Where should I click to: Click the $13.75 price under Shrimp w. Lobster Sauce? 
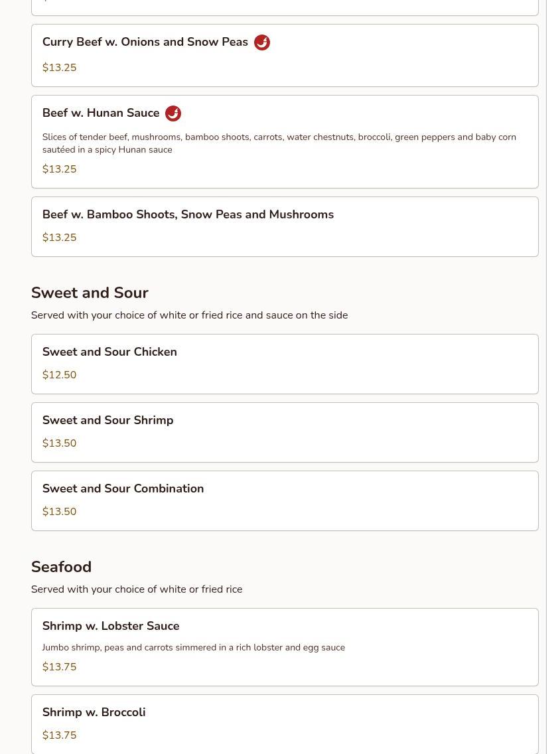click(x=59, y=667)
